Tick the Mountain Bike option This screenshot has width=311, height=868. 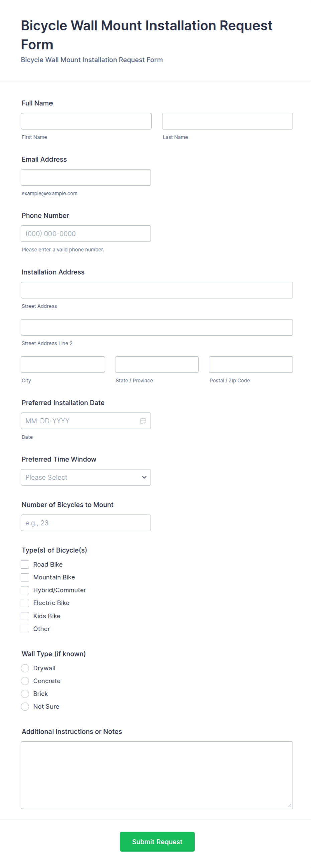25,577
